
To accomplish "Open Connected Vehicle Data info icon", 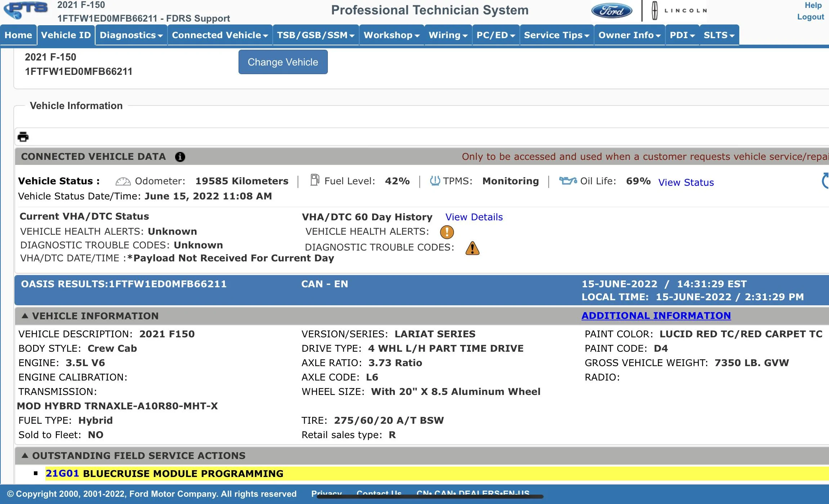I will click(180, 157).
